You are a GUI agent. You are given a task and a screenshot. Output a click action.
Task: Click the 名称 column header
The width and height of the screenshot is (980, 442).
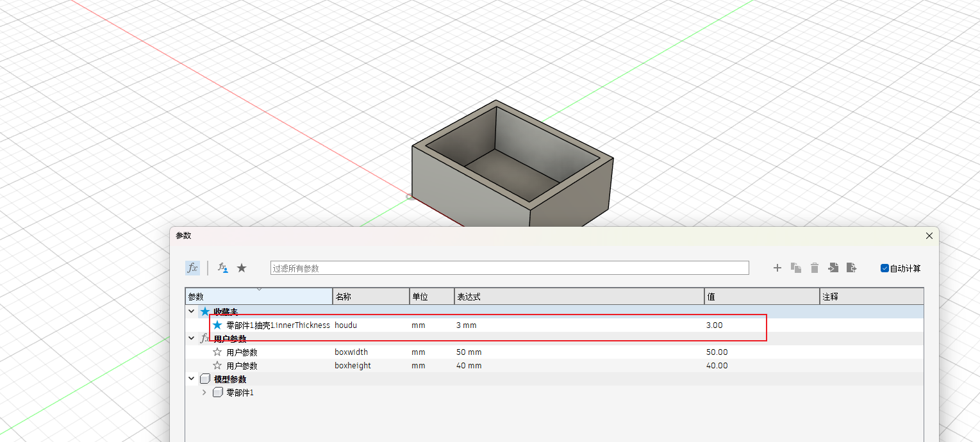pyautogui.click(x=371, y=297)
